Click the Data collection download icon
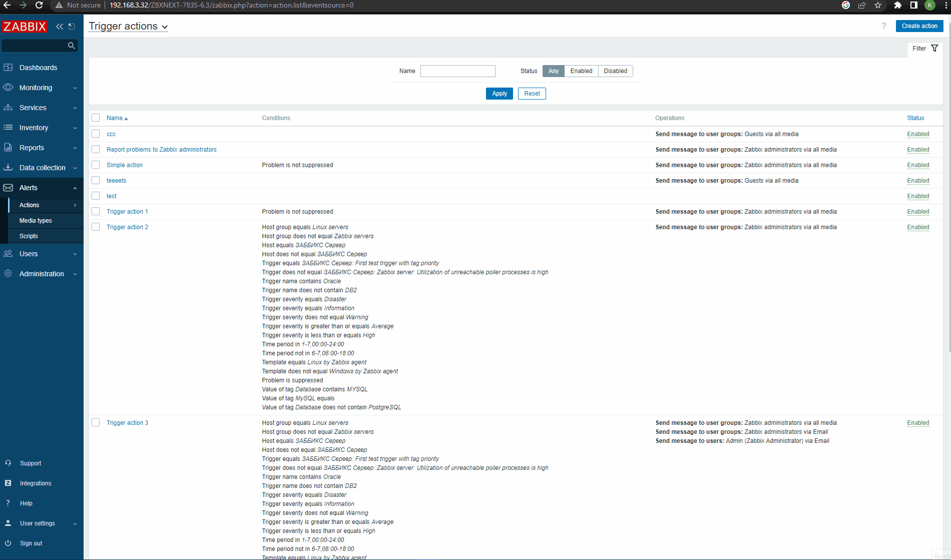The image size is (951, 560). [8, 168]
